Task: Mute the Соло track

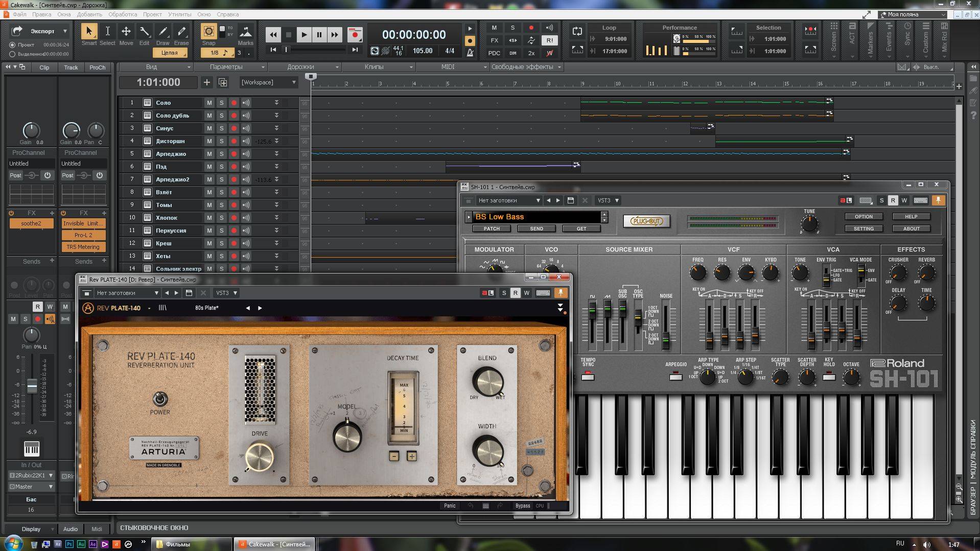Action: click(x=209, y=103)
